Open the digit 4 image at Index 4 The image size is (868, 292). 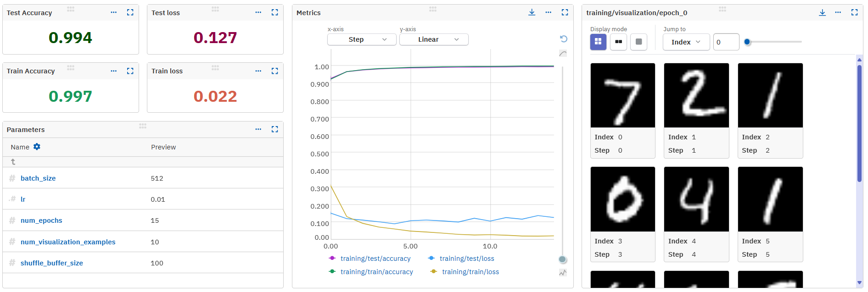click(x=696, y=199)
